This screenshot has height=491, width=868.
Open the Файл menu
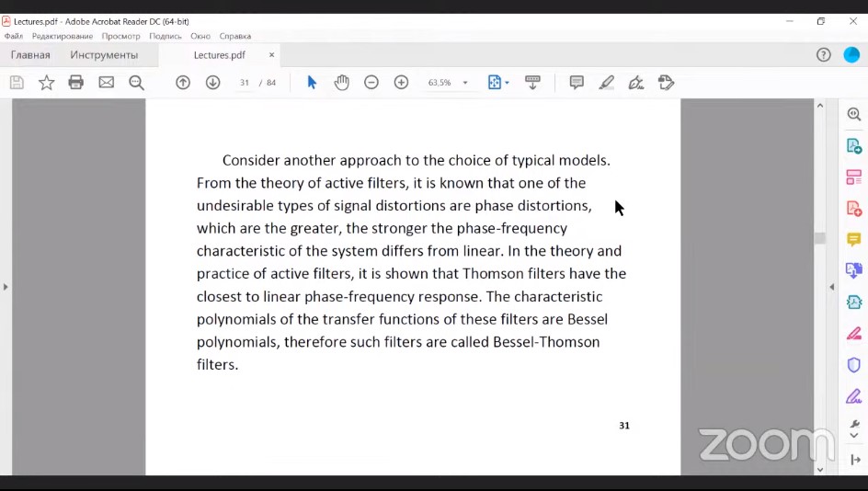(x=13, y=36)
